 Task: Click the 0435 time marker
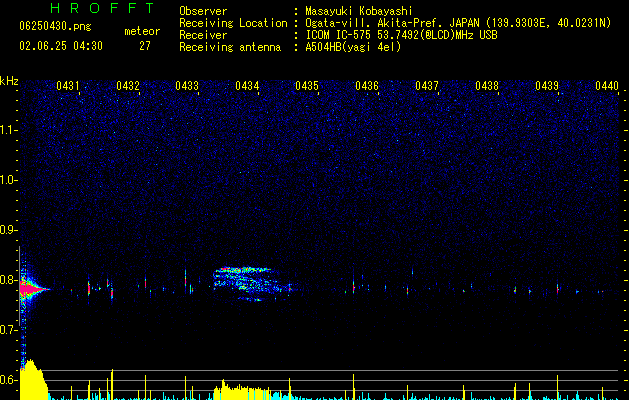tap(307, 86)
